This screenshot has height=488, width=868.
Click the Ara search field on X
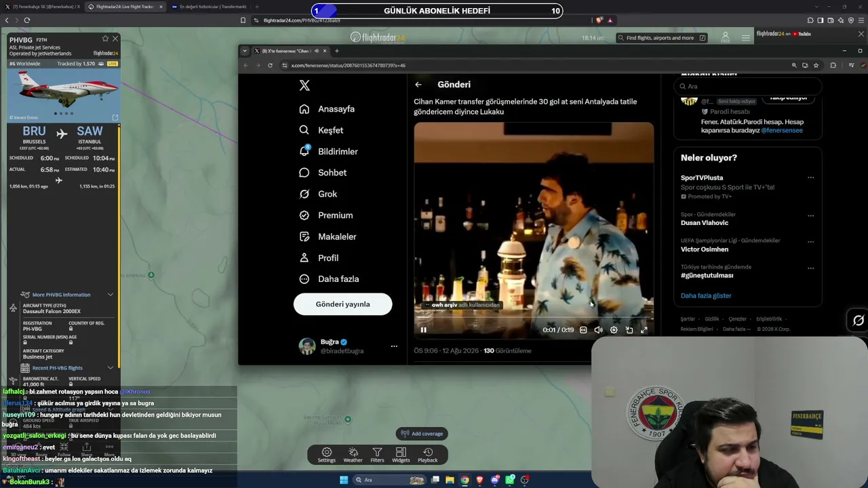[x=748, y=86]
